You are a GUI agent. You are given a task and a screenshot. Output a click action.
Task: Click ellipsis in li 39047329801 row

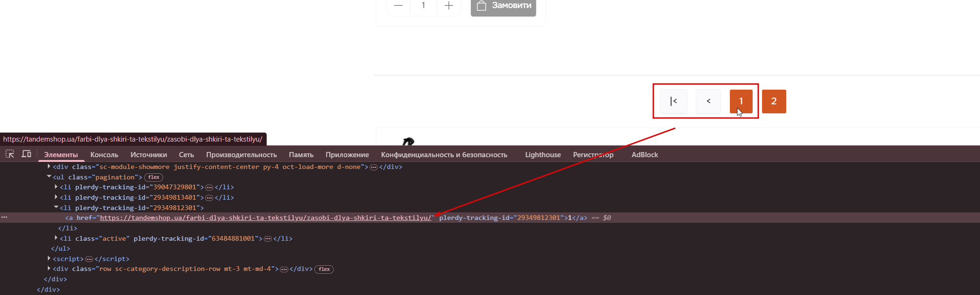(x=209, y=187)
